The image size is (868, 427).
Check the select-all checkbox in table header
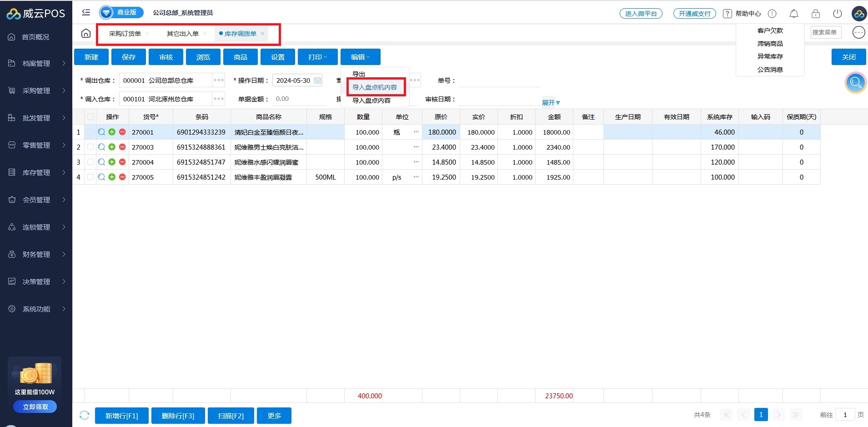(90, 117)
